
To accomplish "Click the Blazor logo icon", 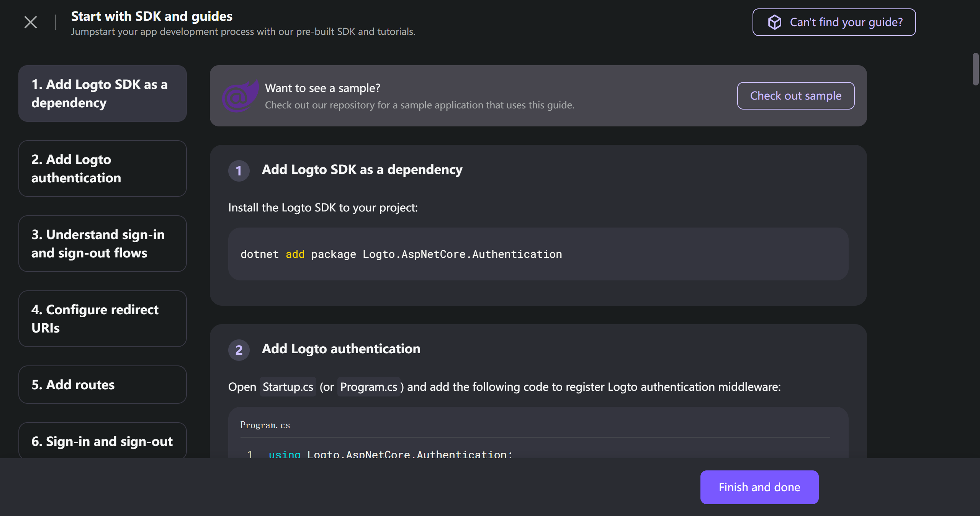I will point(240,97).
